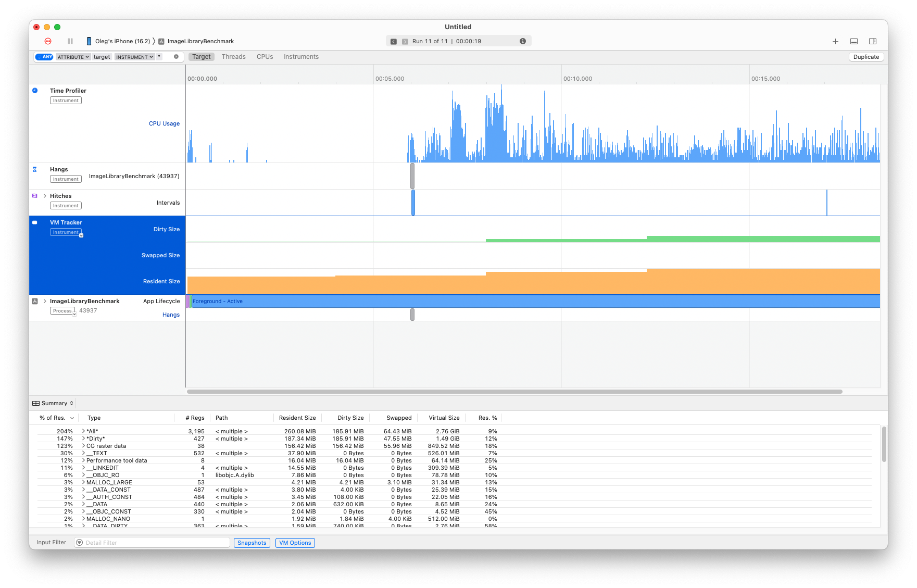
Task: Sort by Dirty Size column header
Action: (350, 418)
